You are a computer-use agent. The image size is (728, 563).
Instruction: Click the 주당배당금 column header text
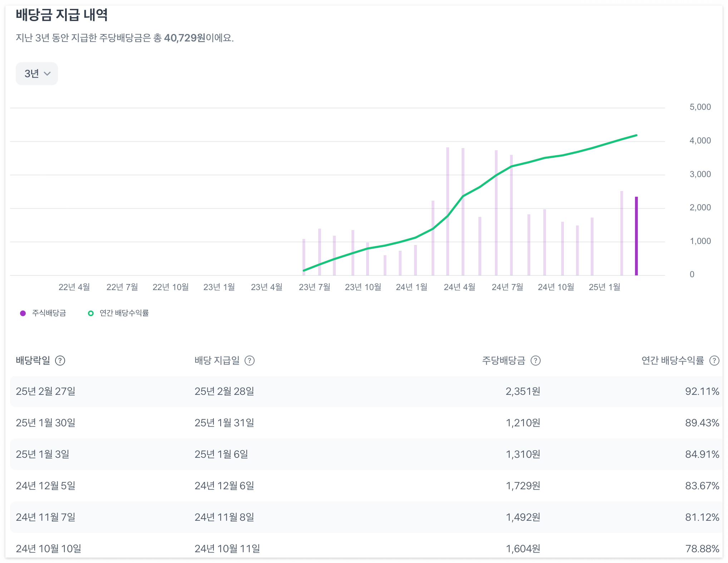click(503, 361)
